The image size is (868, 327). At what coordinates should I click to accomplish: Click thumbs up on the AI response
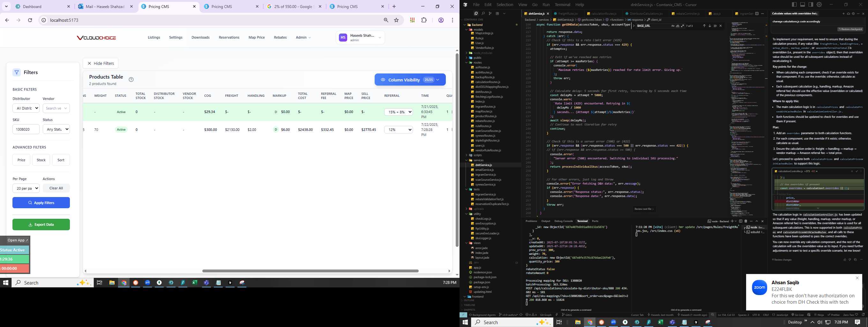pyautogui.click(x=844, y=260)
